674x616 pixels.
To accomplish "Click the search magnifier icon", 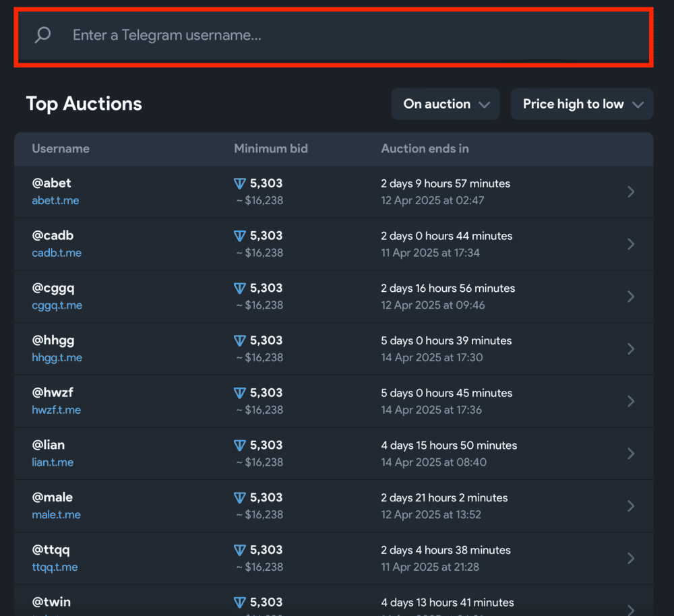I will [x=42, y=35].
